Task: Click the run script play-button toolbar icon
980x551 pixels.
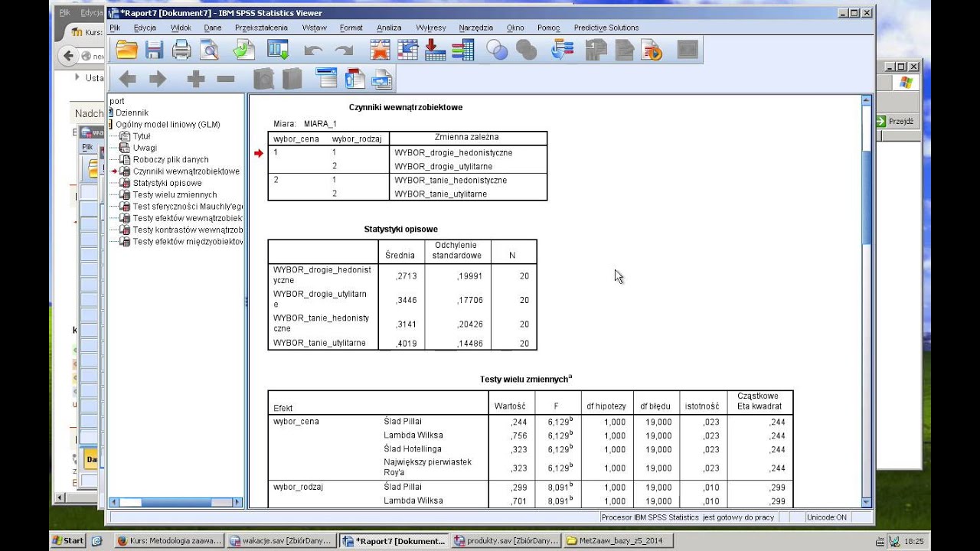Action: click(652, 51)
